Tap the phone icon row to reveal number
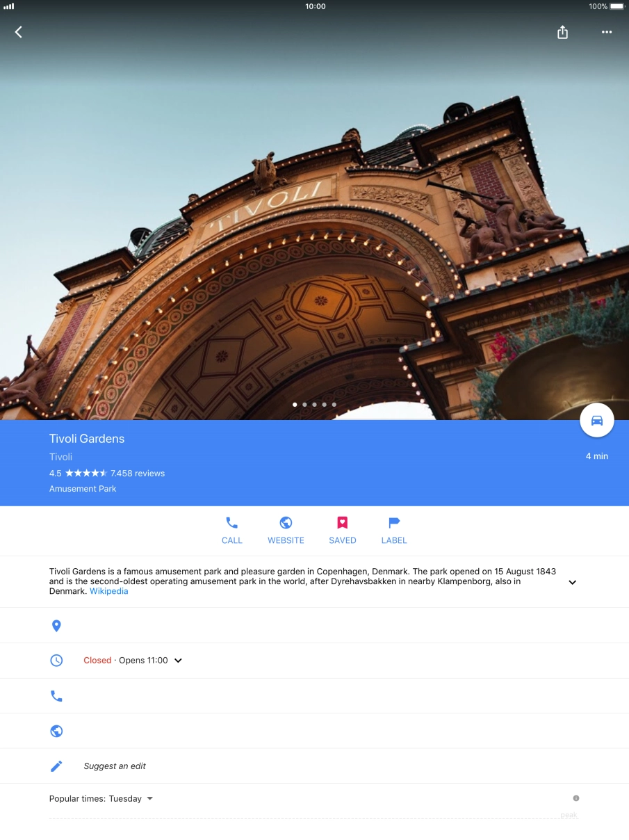Viewport: 629px width, 840px height. (56, 695)
